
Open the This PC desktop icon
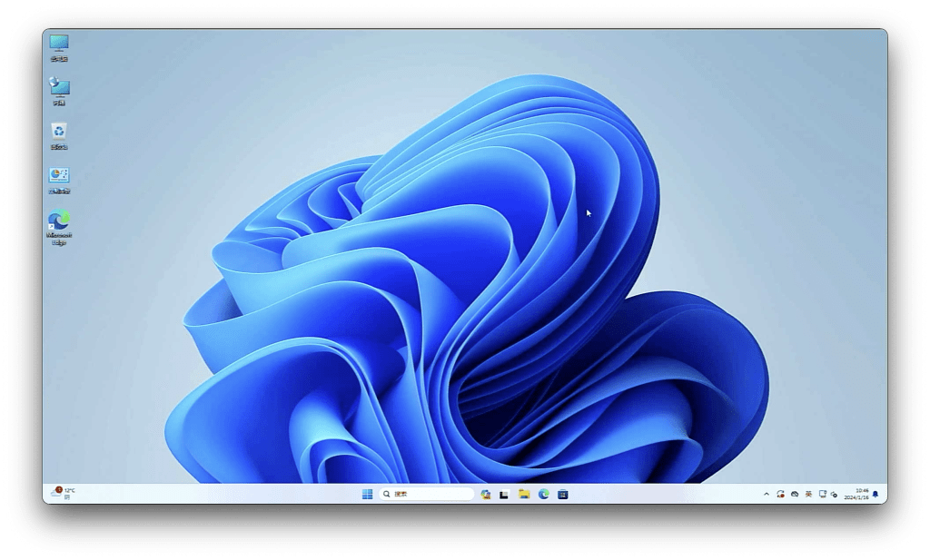coord(59,44)
